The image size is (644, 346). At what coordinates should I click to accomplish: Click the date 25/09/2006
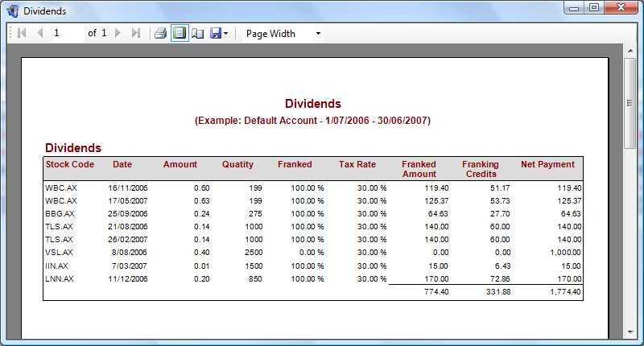pos(128,214)
